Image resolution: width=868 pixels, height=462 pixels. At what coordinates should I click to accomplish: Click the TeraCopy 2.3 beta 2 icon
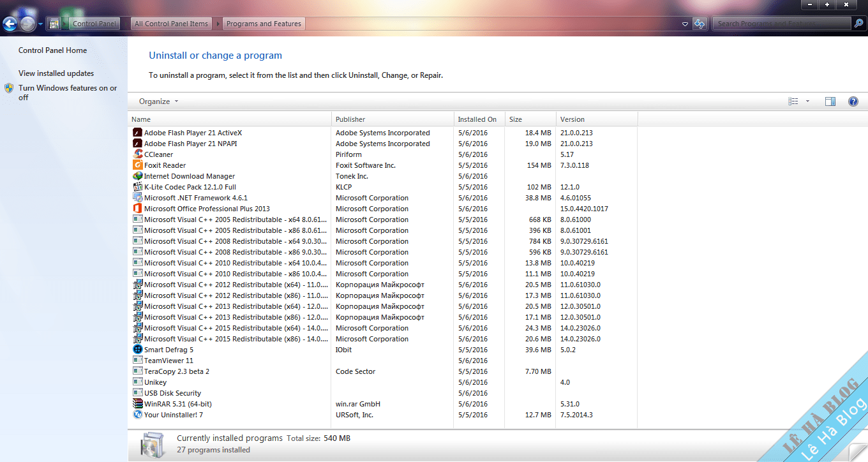coord(137,371)
